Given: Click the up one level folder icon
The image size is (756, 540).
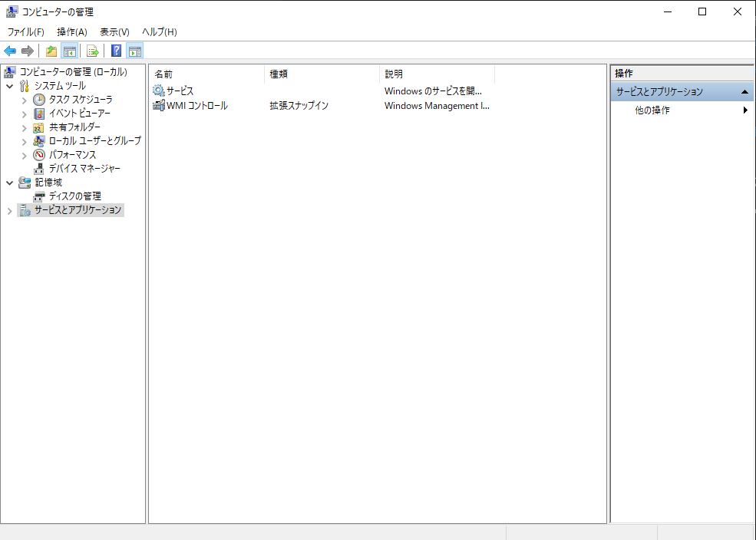Looking at the screenshot, I should 51,51.
